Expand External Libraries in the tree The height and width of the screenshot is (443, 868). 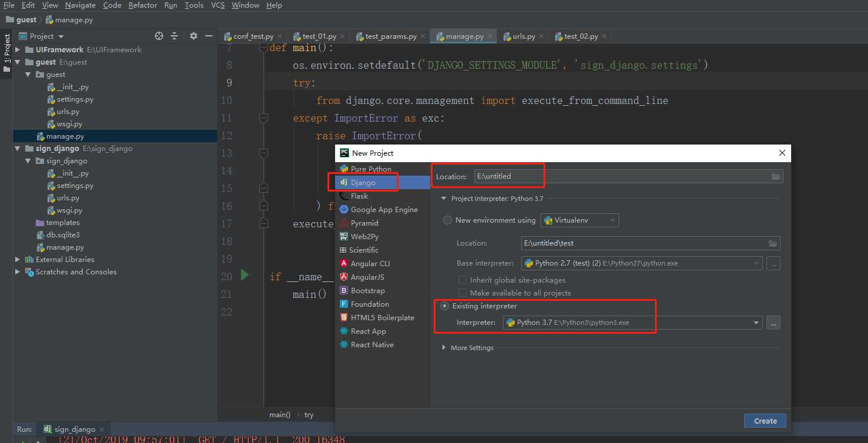pos(18,260)
